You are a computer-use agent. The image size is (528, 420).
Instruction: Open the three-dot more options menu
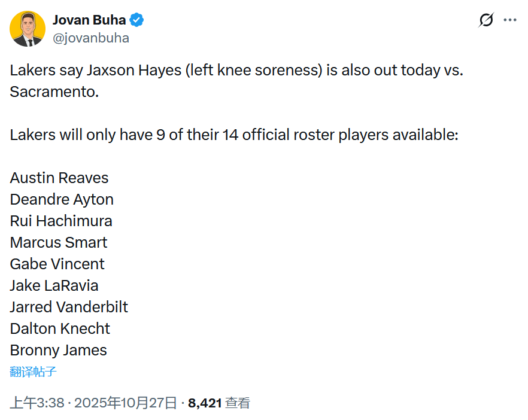(510, 20)
